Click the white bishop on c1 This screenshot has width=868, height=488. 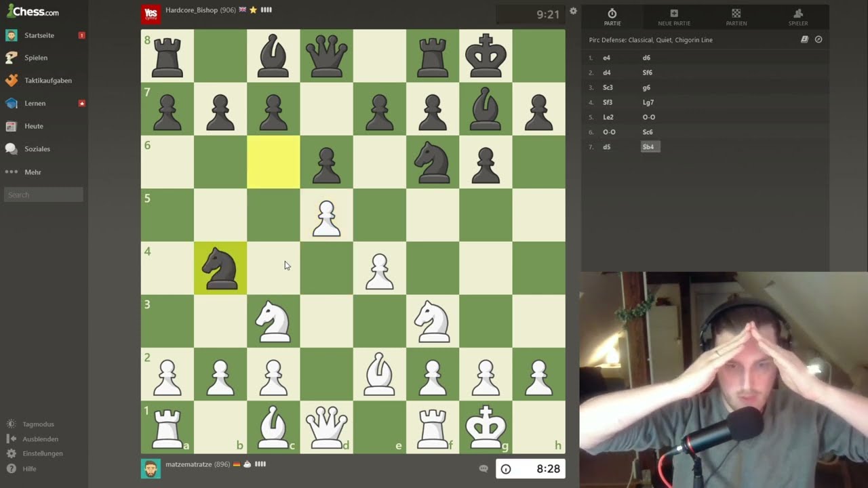(x=273, y=427)
